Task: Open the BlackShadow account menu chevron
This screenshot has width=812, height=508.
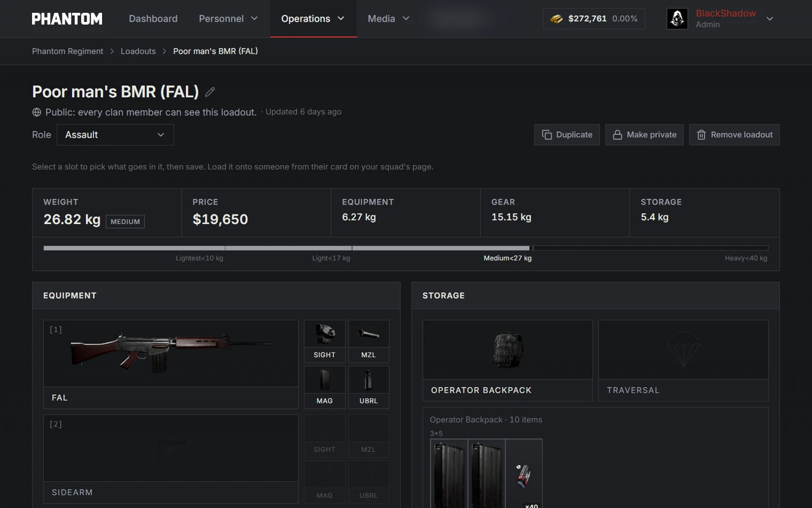Action: pos(770,19)
